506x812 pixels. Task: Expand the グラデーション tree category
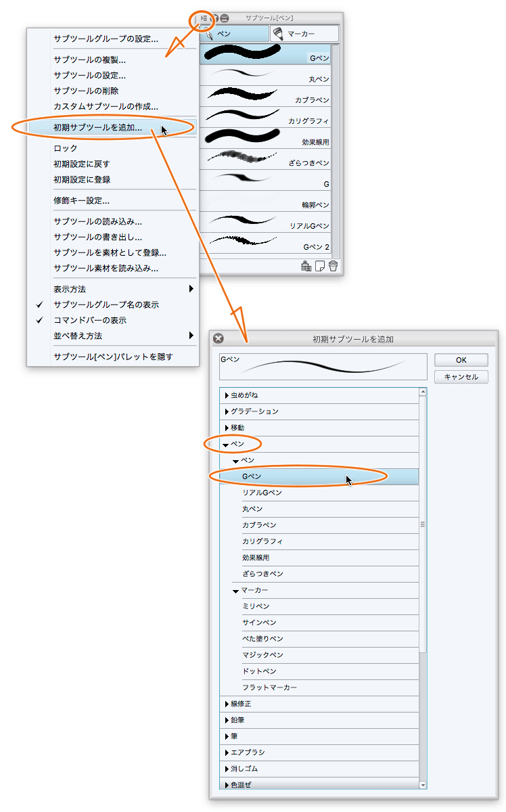(227, 411)
